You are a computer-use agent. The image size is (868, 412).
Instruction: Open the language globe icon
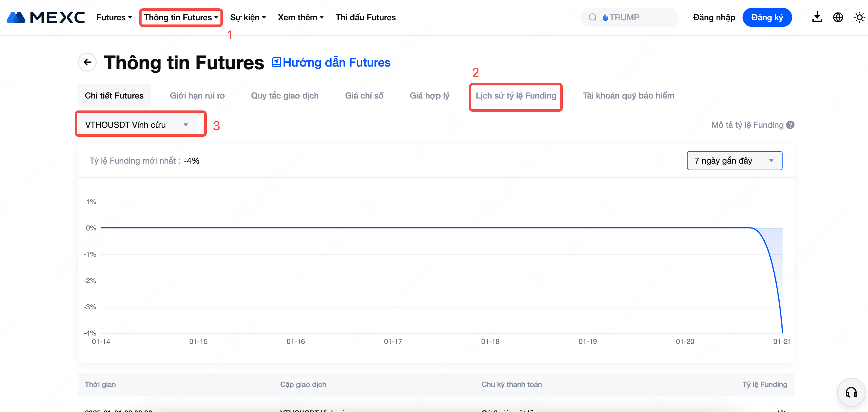pyautogui.click(x=838, y=17)
